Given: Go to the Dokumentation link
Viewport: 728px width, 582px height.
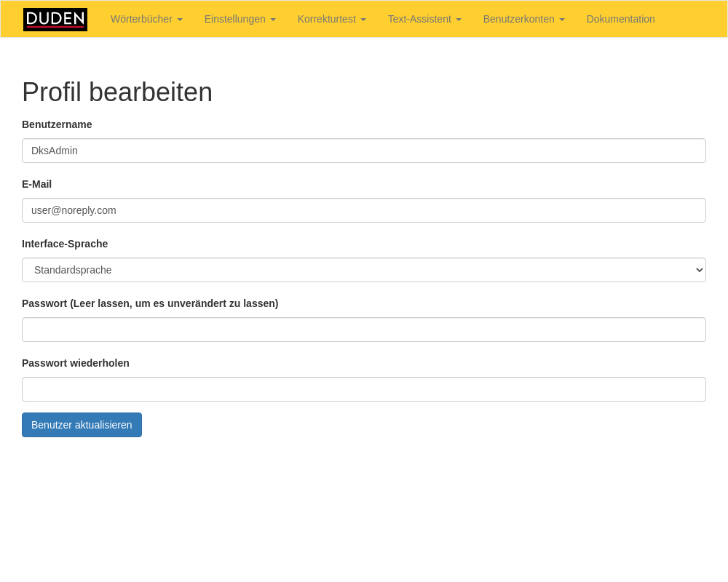Looking at the screenshot, I should [620, 19].
